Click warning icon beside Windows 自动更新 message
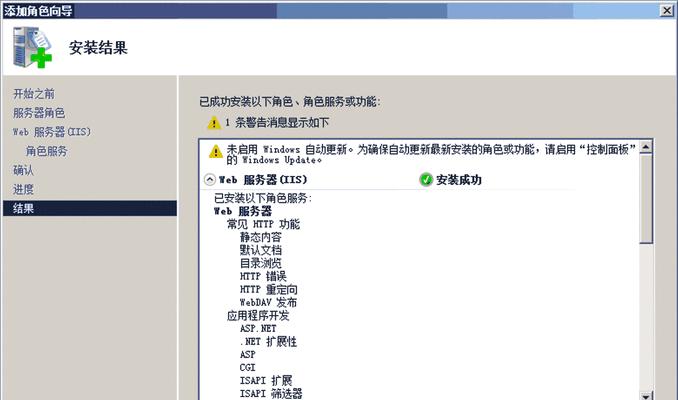Screen dimensions: 678x400 pos(215,151)
